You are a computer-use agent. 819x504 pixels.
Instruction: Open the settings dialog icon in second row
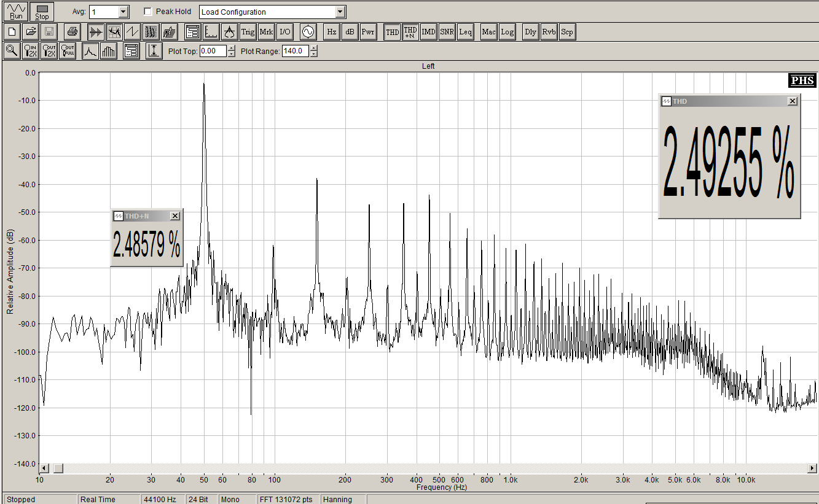pyautogui.click(x=193, y=32)
